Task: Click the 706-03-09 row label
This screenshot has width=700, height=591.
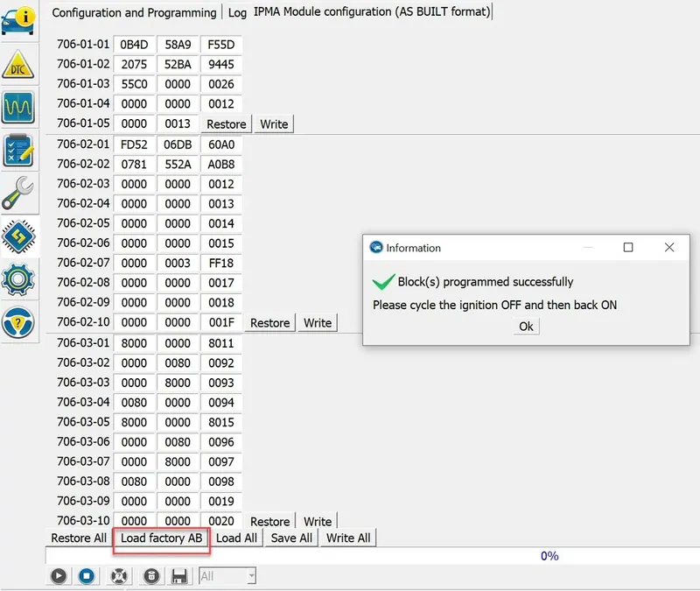Action: point(83,501)
